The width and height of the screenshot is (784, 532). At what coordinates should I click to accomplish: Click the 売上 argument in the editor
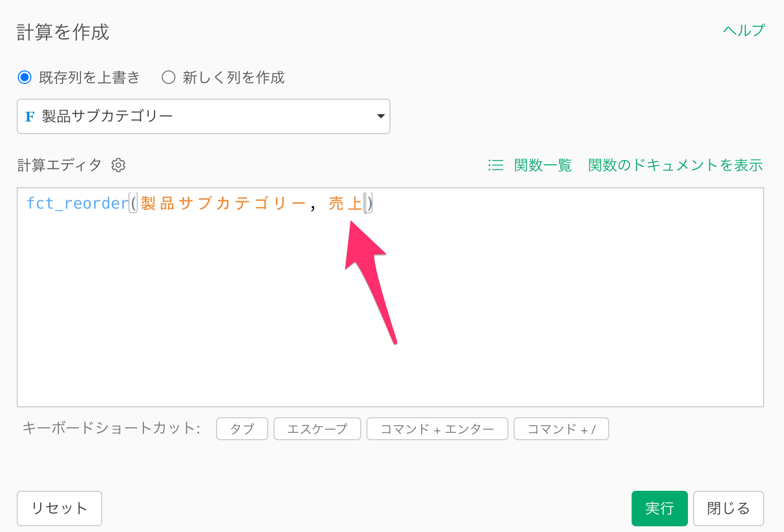coord(345,203)
